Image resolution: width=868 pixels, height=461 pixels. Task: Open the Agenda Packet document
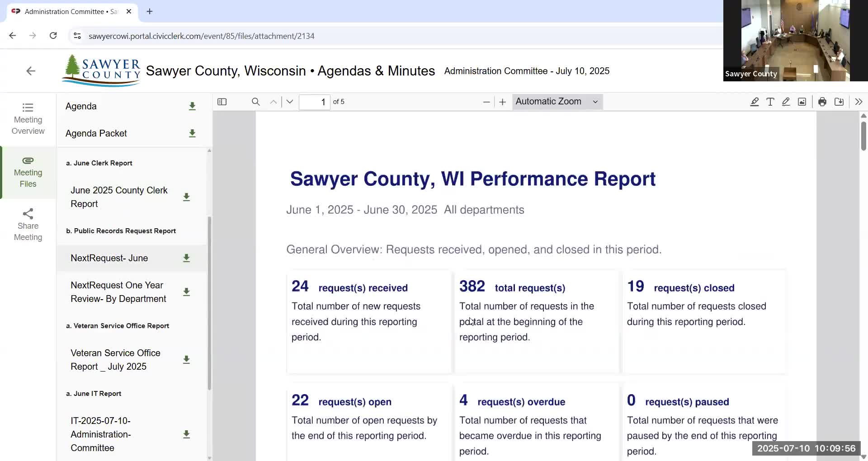96,133
